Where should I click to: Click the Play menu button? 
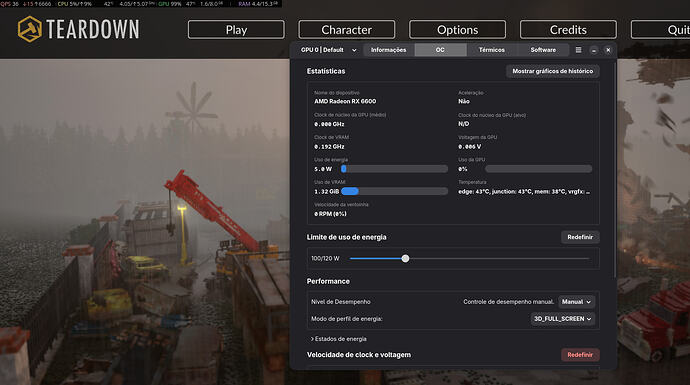[x=236, y=29]
